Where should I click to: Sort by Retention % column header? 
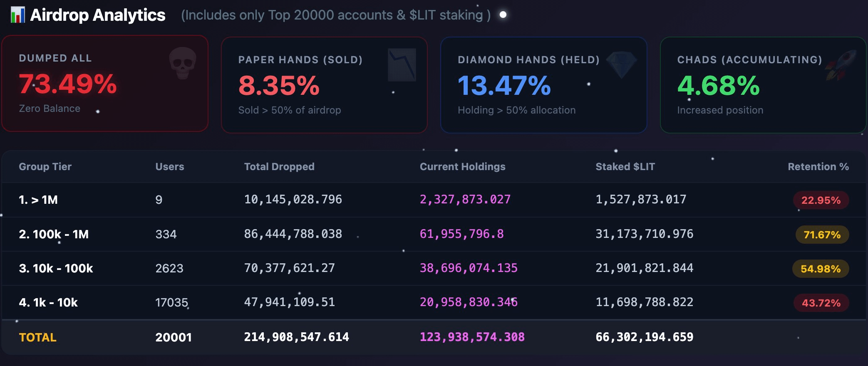tap(818, 167)
